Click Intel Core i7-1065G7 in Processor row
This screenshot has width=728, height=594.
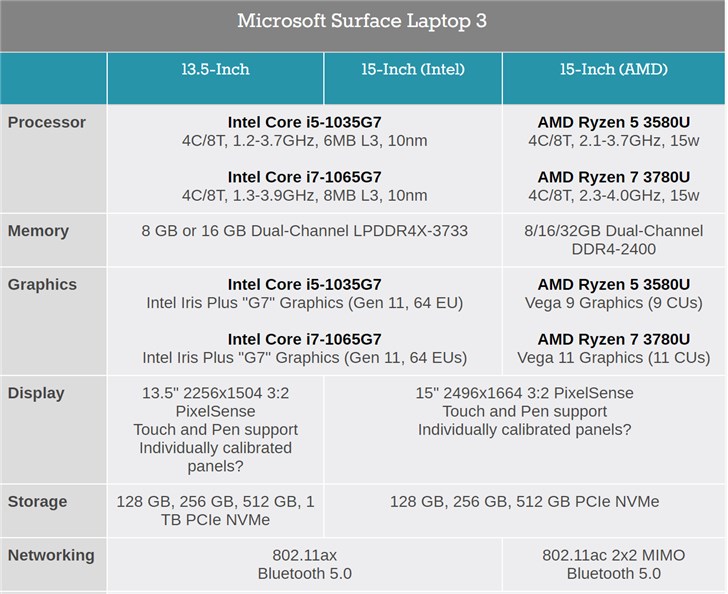pyautogui.click(x=305, y=177)
